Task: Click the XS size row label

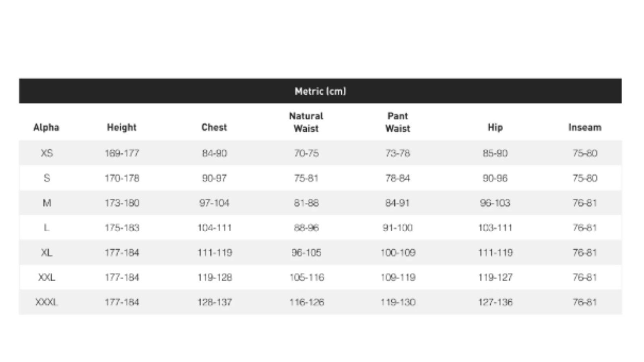Action: [x=47, y=153]
